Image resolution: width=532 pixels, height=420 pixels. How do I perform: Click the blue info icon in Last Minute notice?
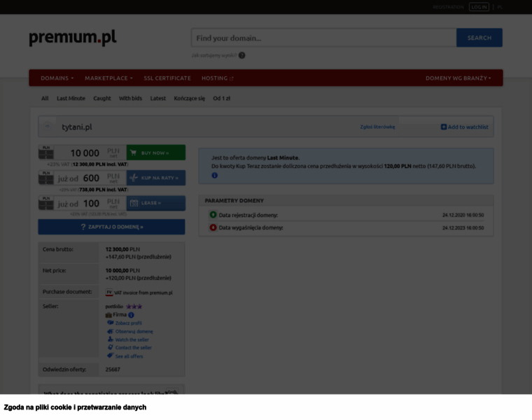click(x=214, y=176)
